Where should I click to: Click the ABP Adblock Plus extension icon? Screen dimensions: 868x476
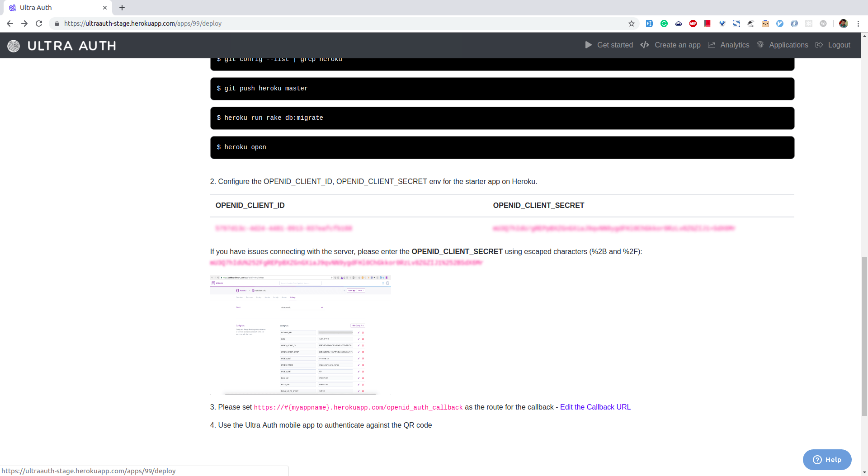[693, 24]
